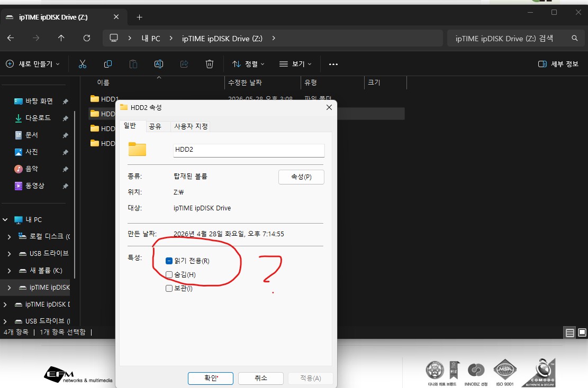
Task: Expand the 로컬 디스크 tree node
Action: coord(10,237)
